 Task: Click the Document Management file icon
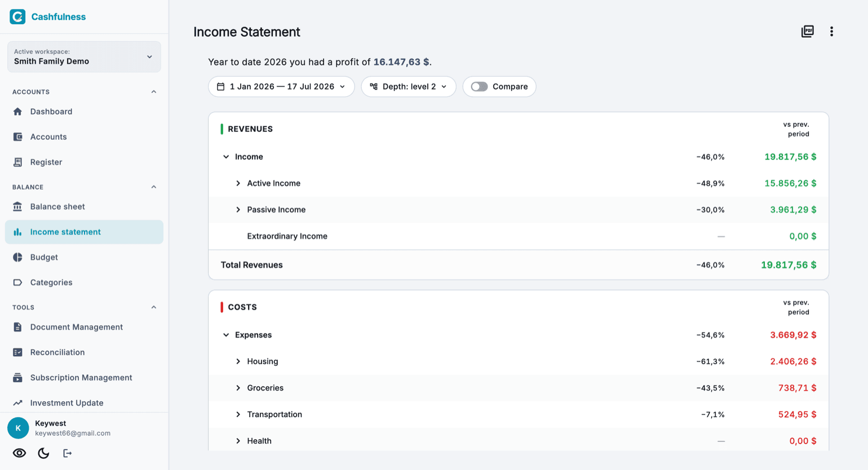[x=17, y=327]
